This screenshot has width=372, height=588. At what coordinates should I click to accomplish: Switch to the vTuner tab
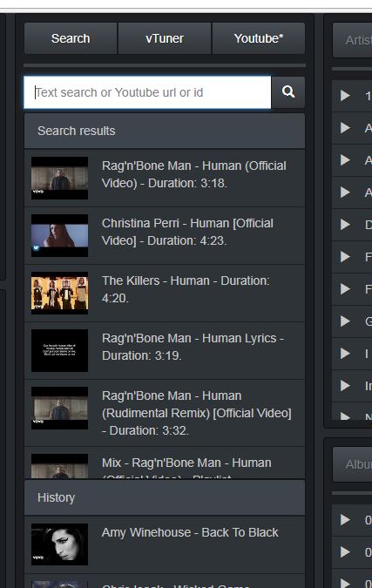[165, 38]
